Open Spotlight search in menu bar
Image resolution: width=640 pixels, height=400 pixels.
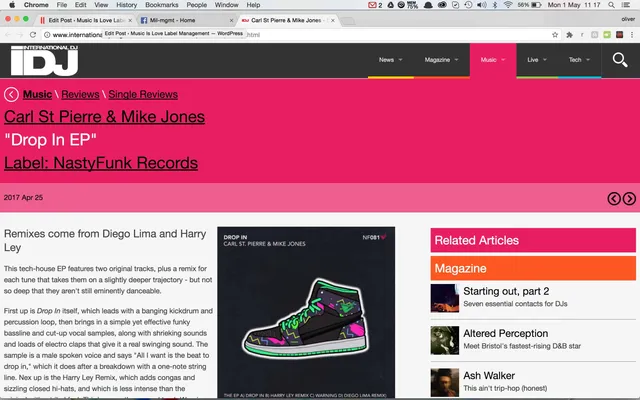click(611, 5)
